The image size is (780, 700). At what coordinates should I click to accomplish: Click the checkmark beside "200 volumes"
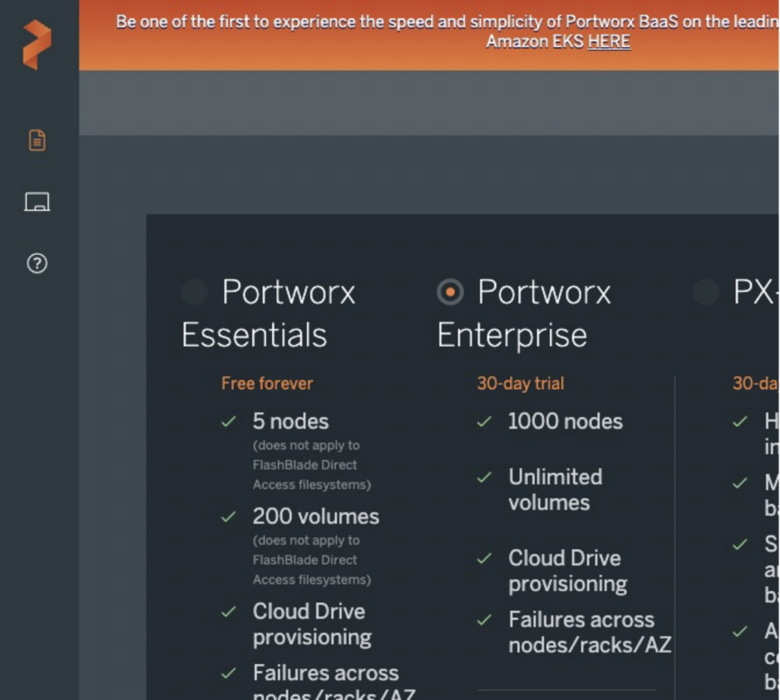[x=228, y=516]
